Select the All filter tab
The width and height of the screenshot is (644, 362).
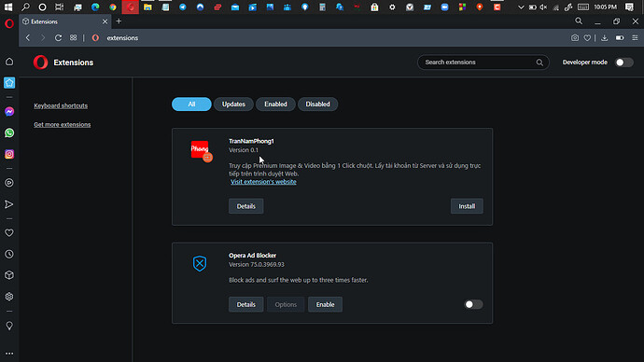(191, 104)
